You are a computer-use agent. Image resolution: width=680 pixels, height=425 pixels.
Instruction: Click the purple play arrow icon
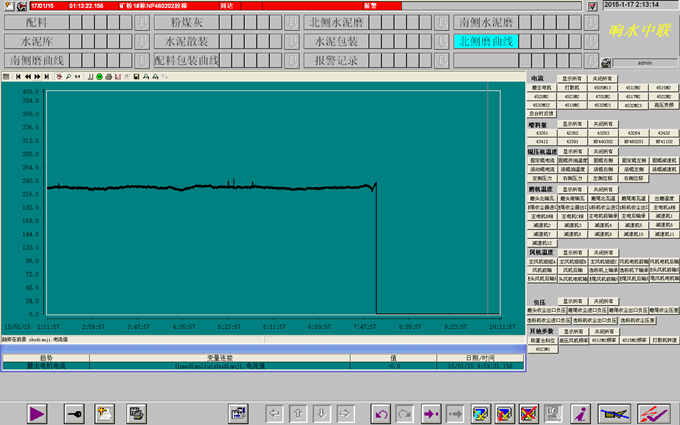click(38, 411)
